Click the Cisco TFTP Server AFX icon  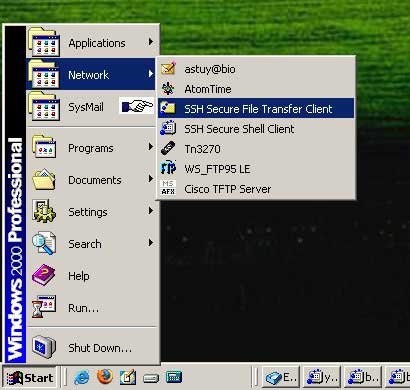coord(168,188)
